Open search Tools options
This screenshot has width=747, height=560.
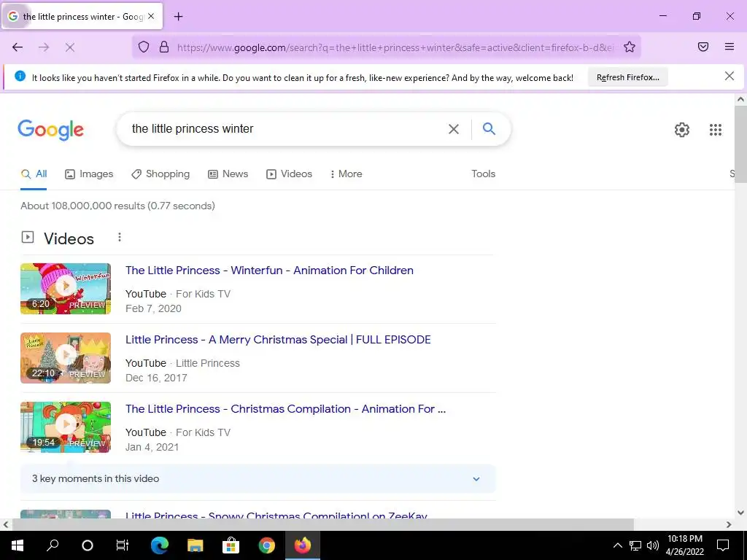483,174
